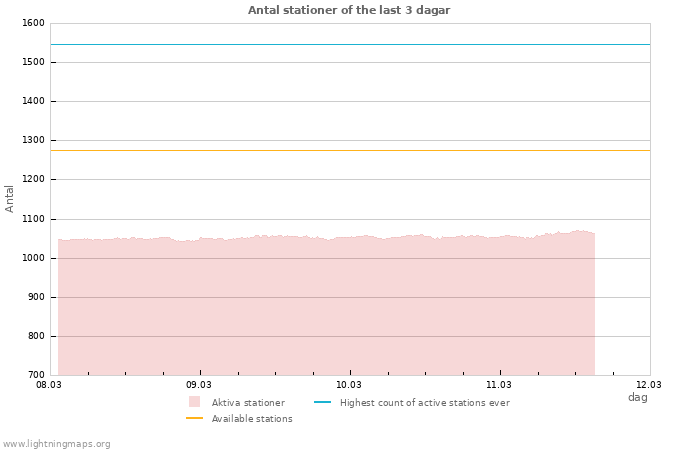Screen dimensions: 700x450
Task: Click the 'dag' x-axis label
Action: [x=637, y=397]
